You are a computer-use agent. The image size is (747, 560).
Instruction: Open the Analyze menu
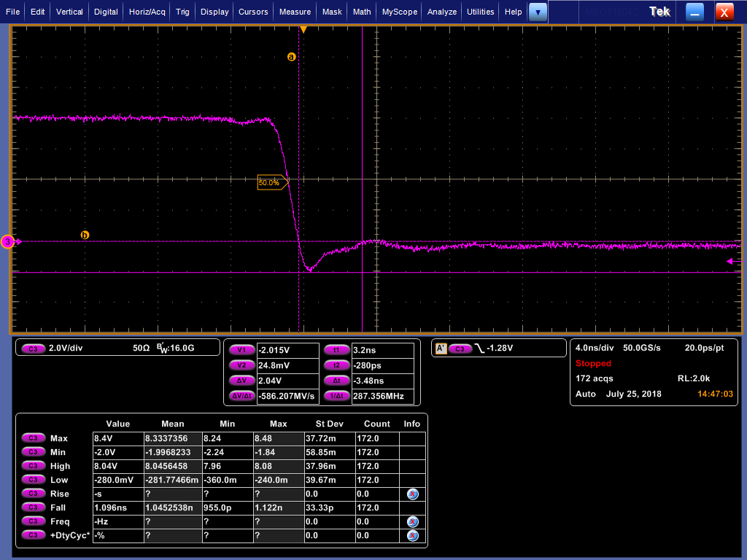pyautogui.click(x=441, y=12)
